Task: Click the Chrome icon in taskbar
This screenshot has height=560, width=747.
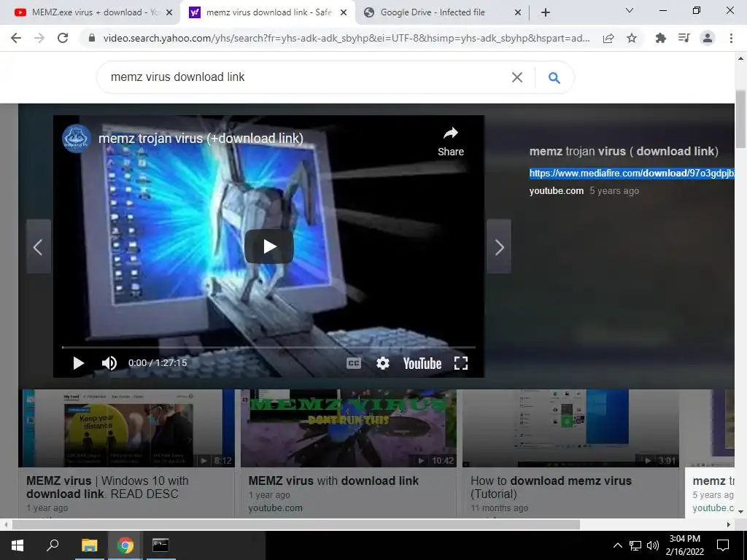Action: [125, 545]
